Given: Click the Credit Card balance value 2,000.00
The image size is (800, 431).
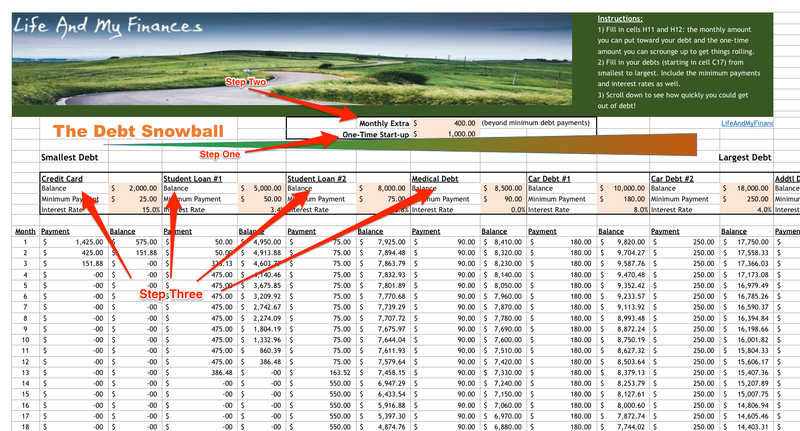Looking at the screenshot, I should [x=134, y=188].
